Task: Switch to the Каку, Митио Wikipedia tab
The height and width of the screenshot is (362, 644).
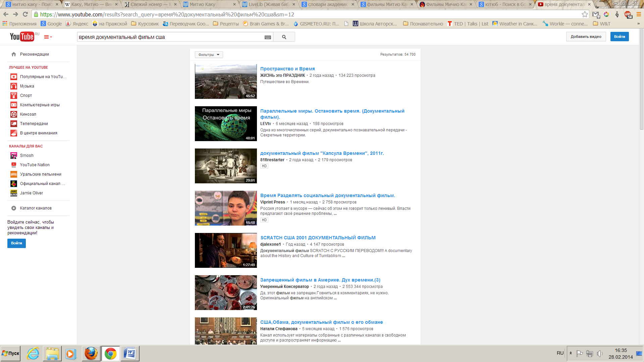Action: point(92,4)
